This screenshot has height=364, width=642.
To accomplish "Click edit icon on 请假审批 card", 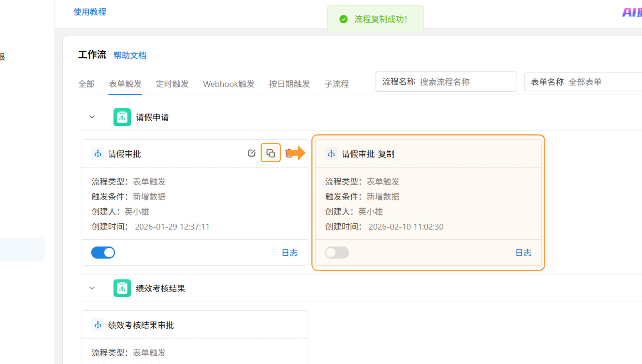I will pyautogui.click(x=251, y=153).
